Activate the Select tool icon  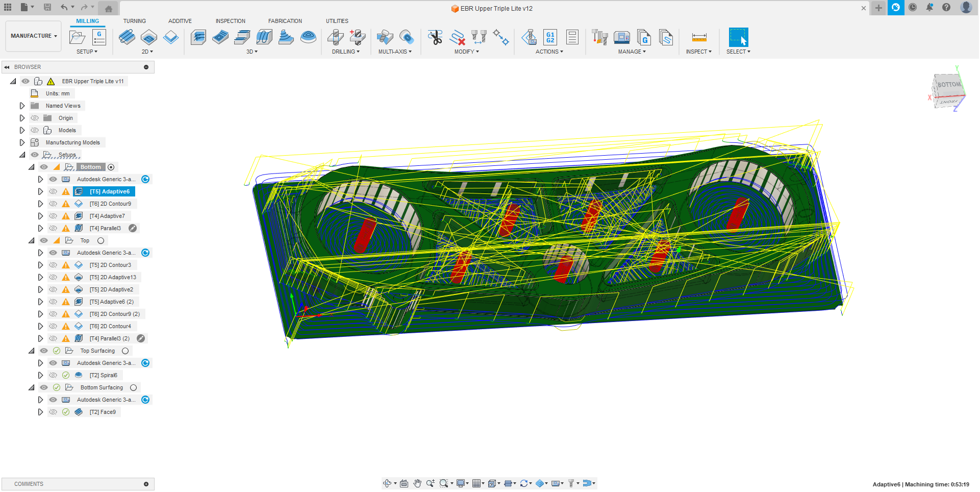point(738,37)
